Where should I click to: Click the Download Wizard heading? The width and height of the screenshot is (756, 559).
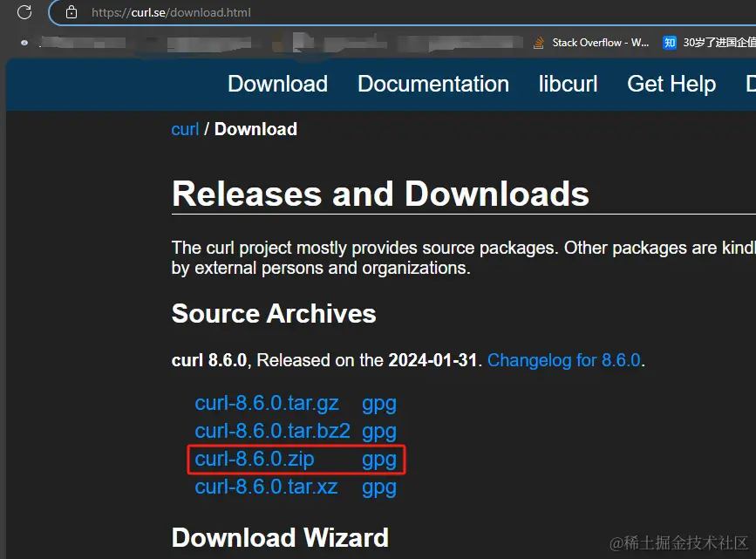pyautogui.click(x=280, y=537)
